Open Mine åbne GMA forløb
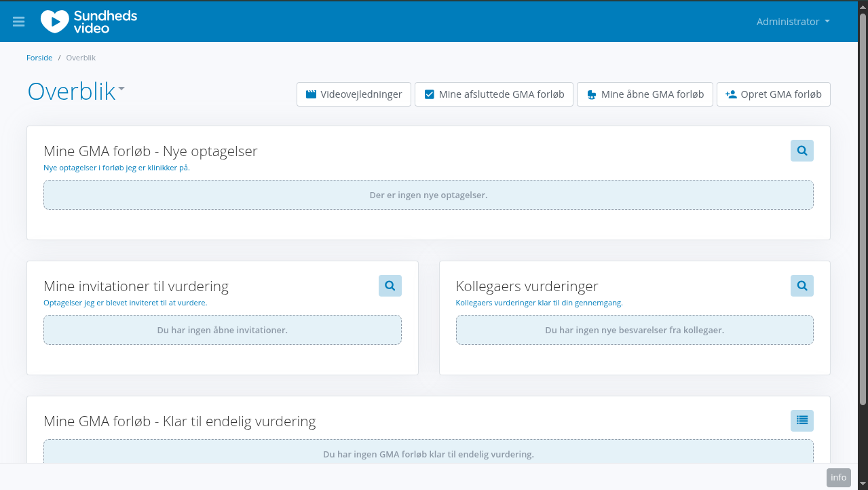Viewport: 868px width, 490px height. (x=645, y=94)
